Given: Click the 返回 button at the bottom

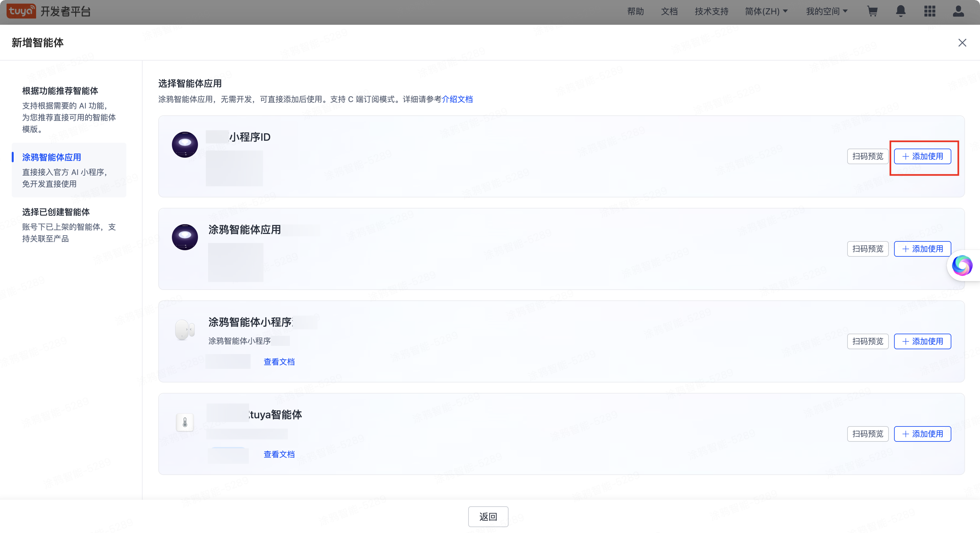Looking at the screenshot, I should [x=488, y=516].
